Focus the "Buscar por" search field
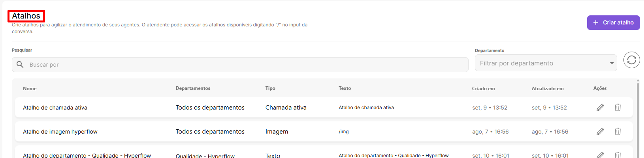The width and height of the screenshot is (644, 158). pyautogui.click(x=245, y=65)
